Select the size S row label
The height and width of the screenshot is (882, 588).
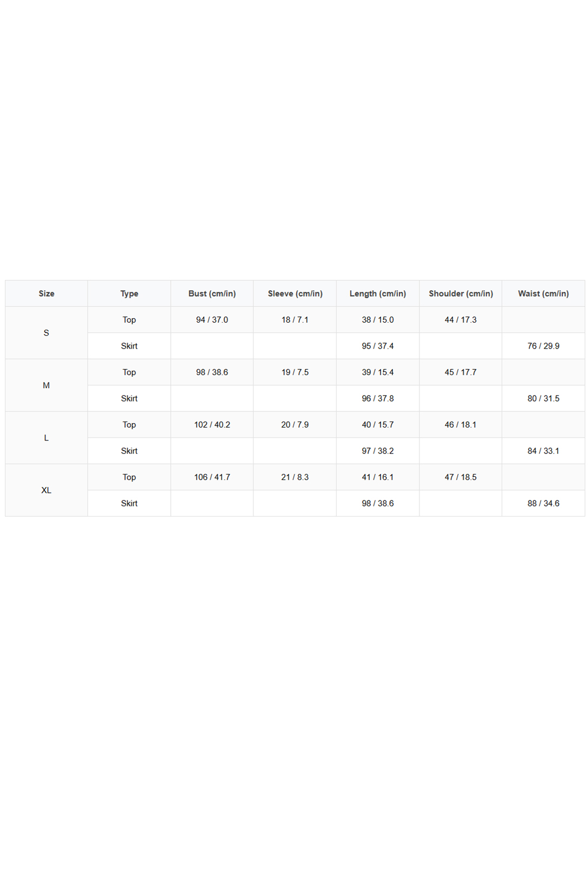click(46, 333)
